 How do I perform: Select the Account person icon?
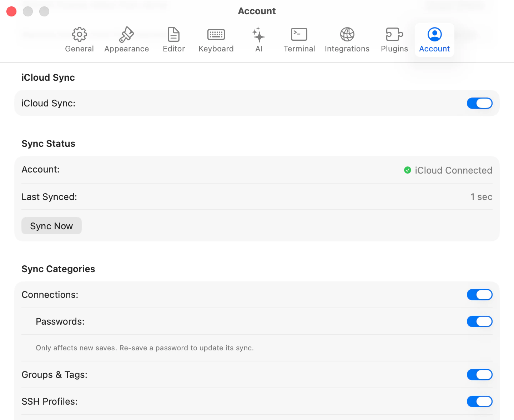[434, 34]
